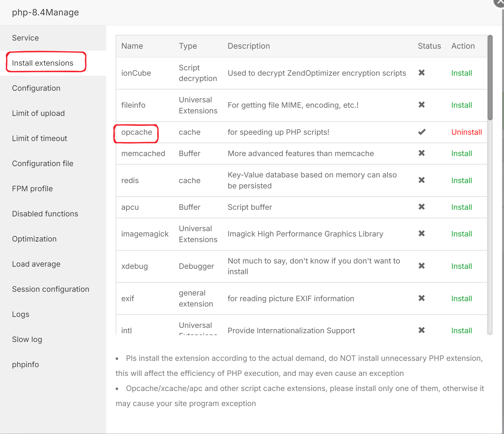Click the extensions list vertical scrollbar
Viewport: 504px width, 434px height.
click(x=490, y=79)
